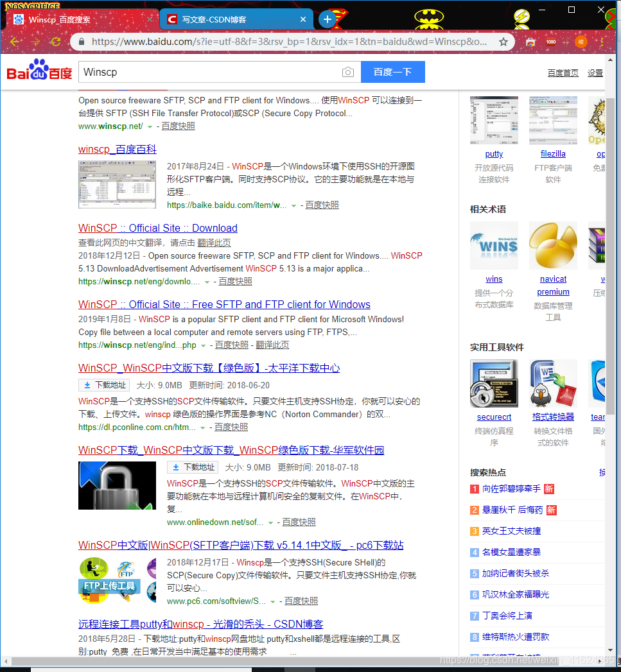Reload the page with refresh icon
This screenshot has width=621, height=672.
tap(56, 42)
